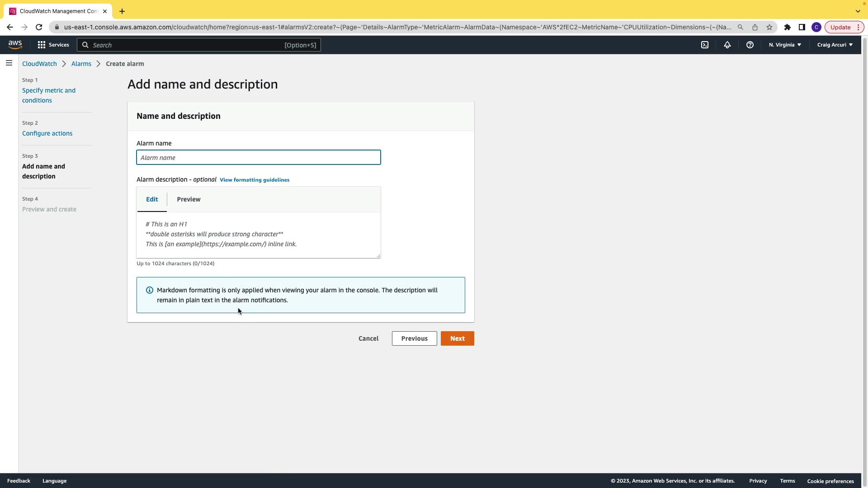Open the Services grid menu
The height and width of the screenshot is (488, 868).
(x=53, y=45)
